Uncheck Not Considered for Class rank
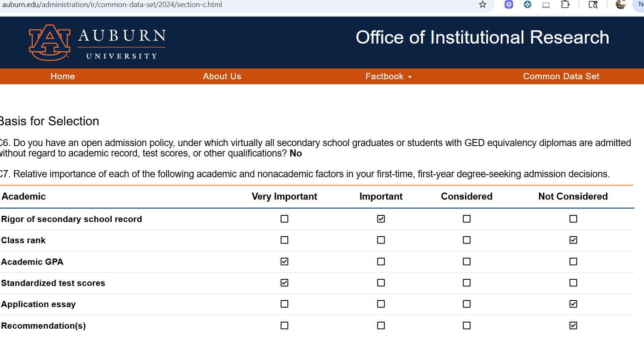The image size is (644, 359). pos(573,240)
